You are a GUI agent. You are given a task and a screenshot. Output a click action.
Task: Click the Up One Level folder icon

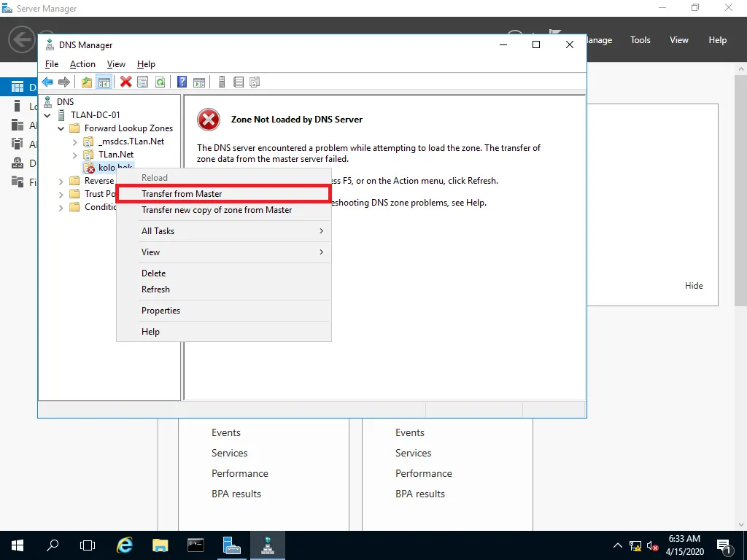point(86,82)
